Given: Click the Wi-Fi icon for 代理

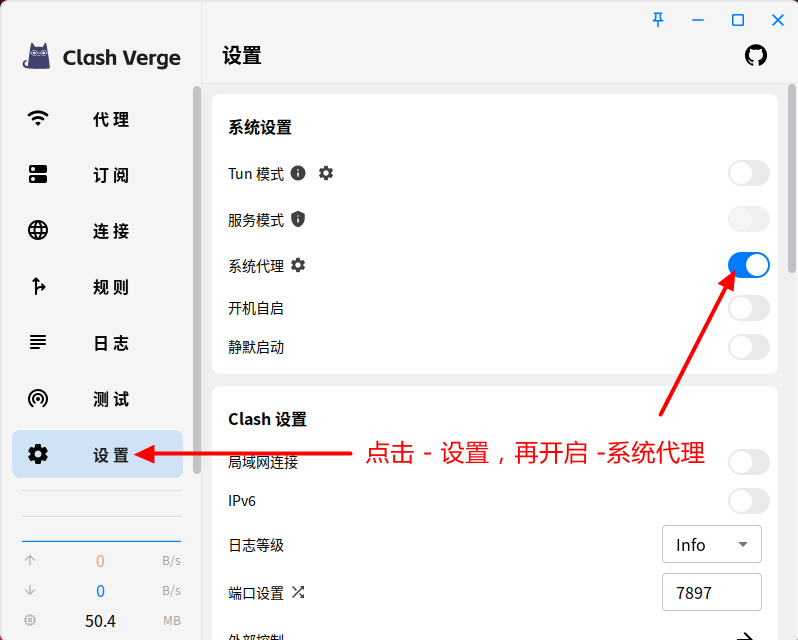Looking at the screenshot, I should tap(38, 119).
